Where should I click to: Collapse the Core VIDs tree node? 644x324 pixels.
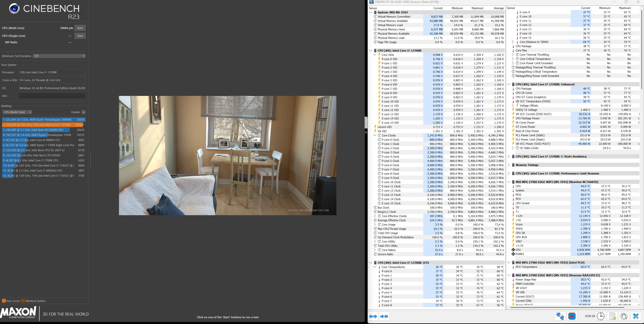tap(375, 55)
